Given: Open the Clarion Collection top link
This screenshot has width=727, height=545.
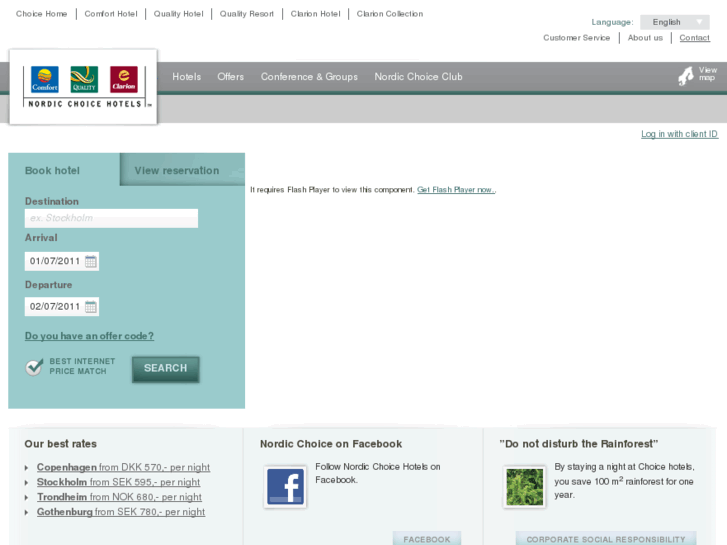Looking at the screenshot, I should click(x=390, y=14).
